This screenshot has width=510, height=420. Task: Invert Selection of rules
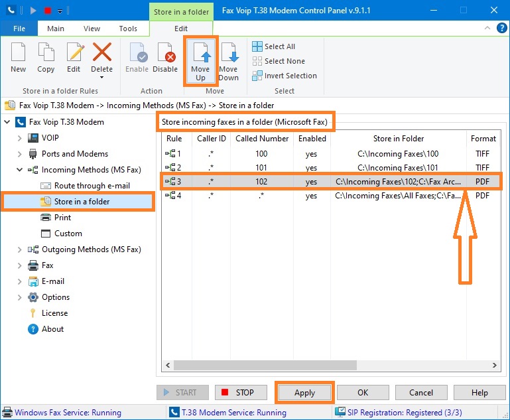tap(285, 76)
